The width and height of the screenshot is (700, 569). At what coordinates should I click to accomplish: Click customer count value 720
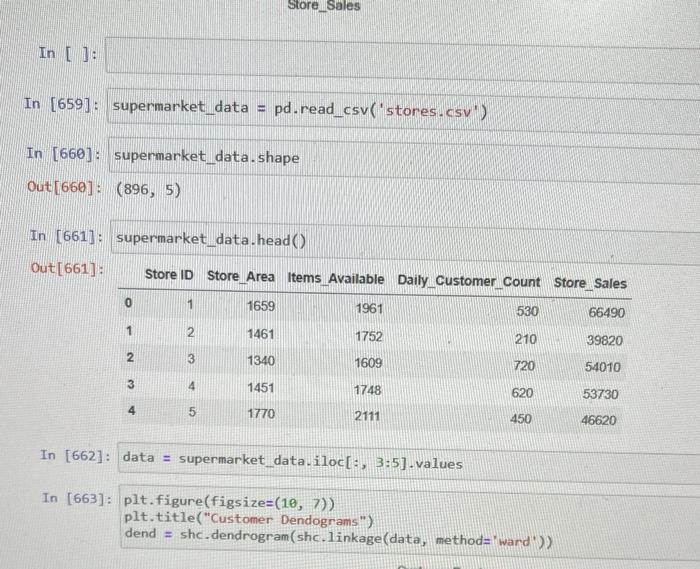coord(524,366)
